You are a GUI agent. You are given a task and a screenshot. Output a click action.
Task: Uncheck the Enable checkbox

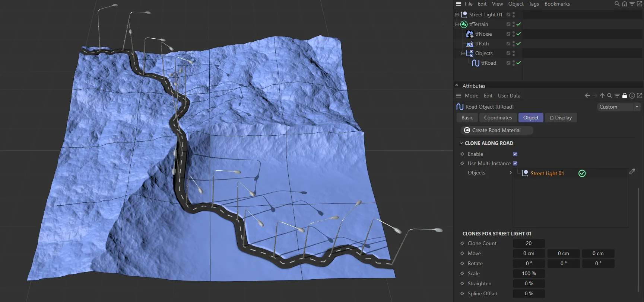(515, 154)
